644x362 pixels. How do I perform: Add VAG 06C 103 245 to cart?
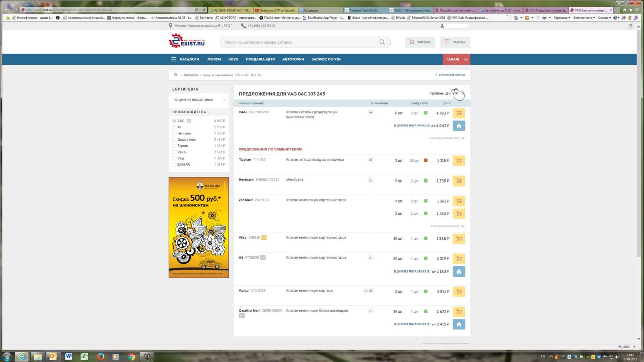(459, 113)
